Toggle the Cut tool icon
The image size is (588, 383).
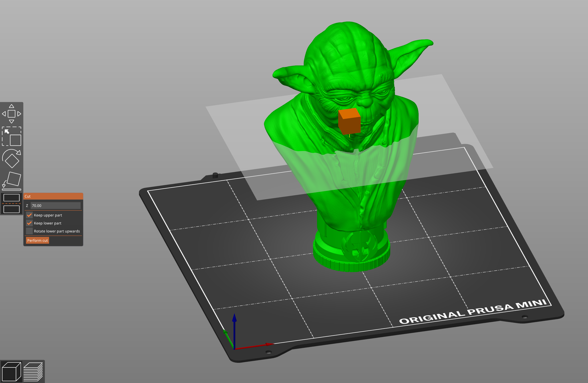pyautogui.click(x=11, y=204)
